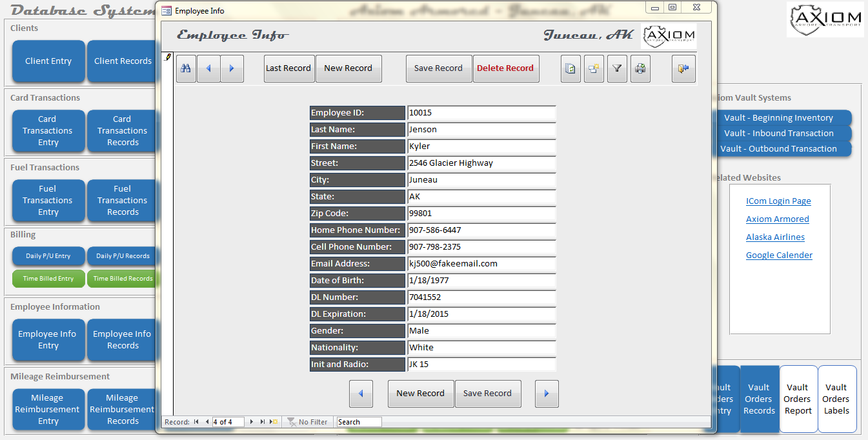Click the Last Record button
This screenshot has height=440, width=868.
(289, 68)
